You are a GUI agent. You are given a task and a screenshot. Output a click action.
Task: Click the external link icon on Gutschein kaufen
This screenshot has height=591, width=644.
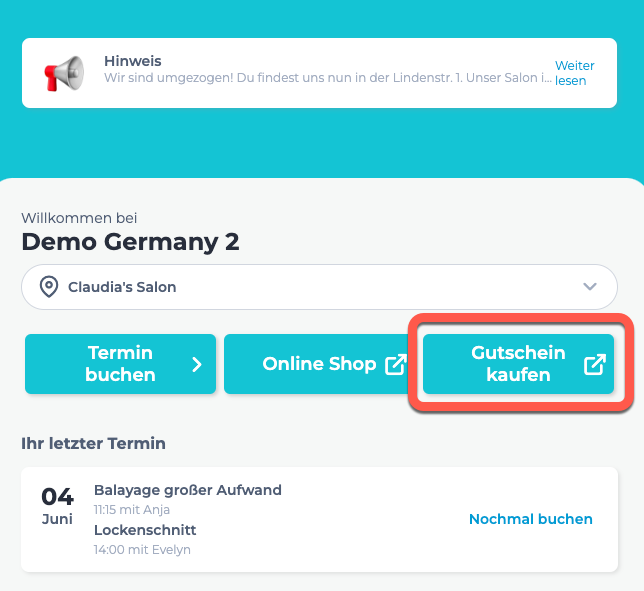point(595,364)
